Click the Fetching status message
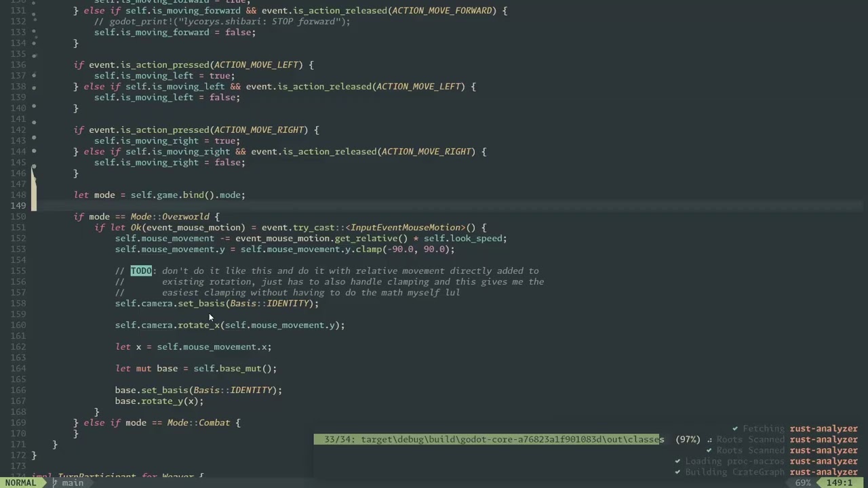This screenshot has height=488, width=868. pyautogui.click(x=764, y=428)
